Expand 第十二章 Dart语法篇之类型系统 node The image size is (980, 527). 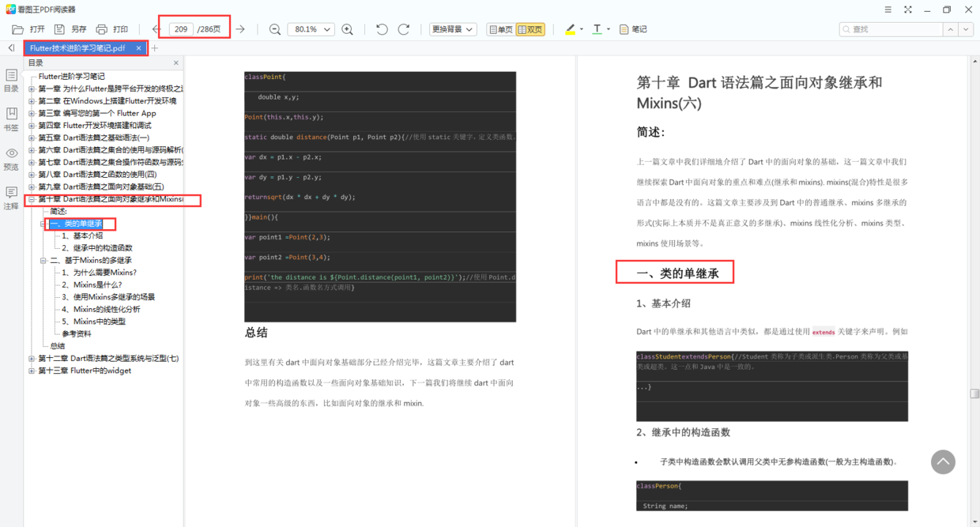pos(32,358)
